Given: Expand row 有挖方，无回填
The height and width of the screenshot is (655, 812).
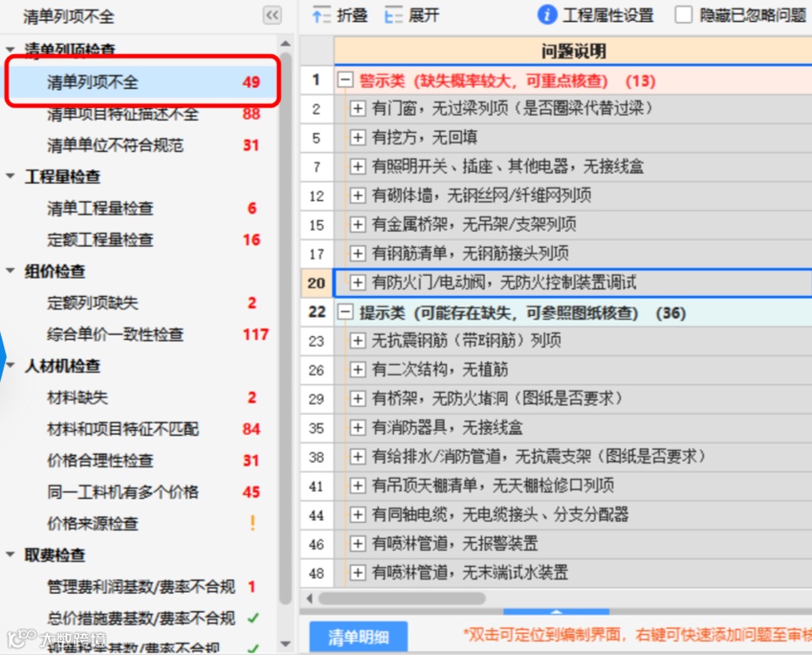Looking at the screenshot, I should coord(357,138).
